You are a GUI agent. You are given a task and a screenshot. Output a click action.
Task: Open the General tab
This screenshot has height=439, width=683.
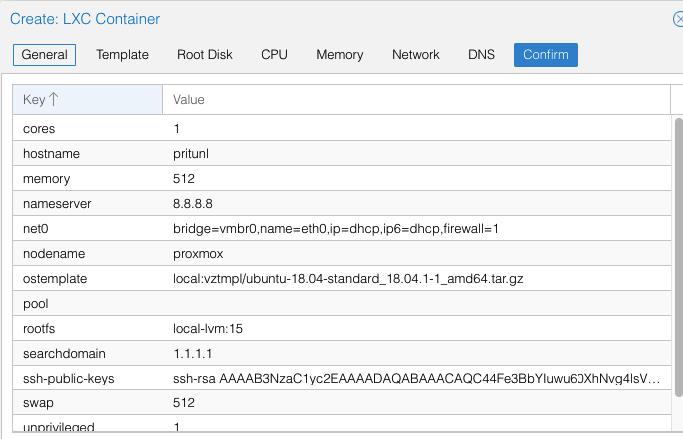pos(44,55)
